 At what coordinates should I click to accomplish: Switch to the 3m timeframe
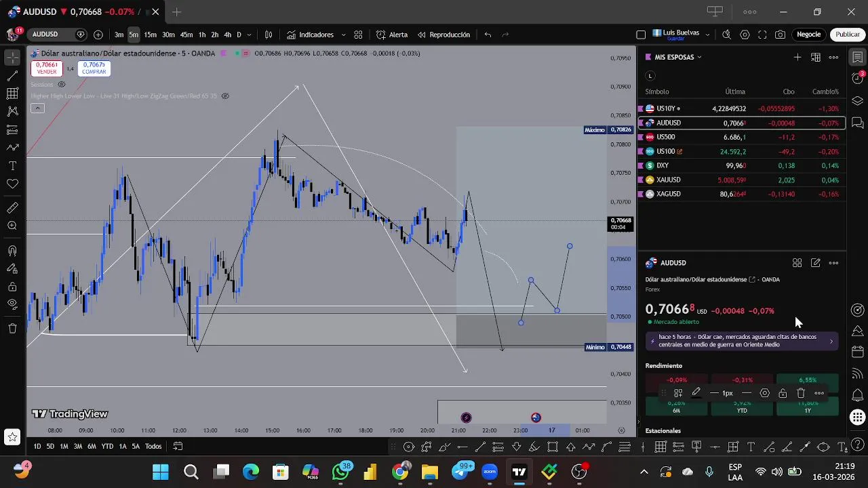click(x=119, y=35)
